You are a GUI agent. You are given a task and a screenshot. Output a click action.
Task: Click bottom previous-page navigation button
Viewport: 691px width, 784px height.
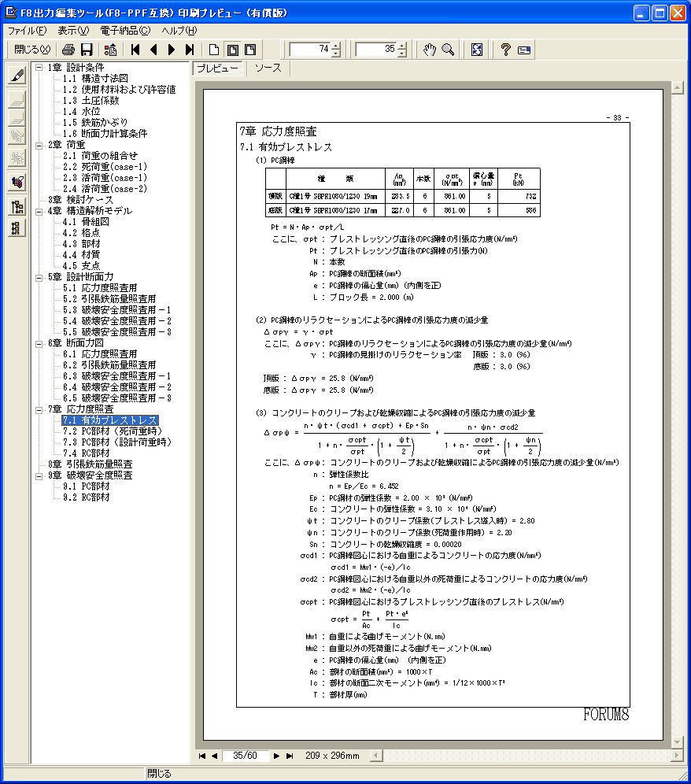click(x=214, y=756)
